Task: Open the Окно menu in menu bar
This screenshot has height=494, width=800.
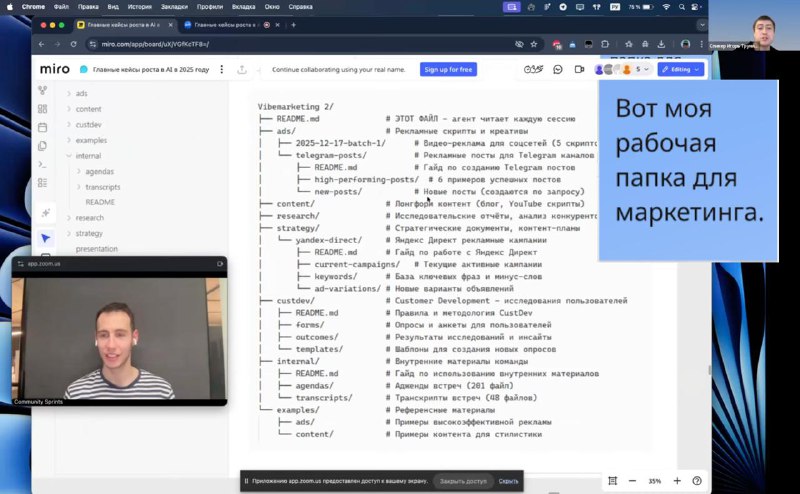Action: 272,7
